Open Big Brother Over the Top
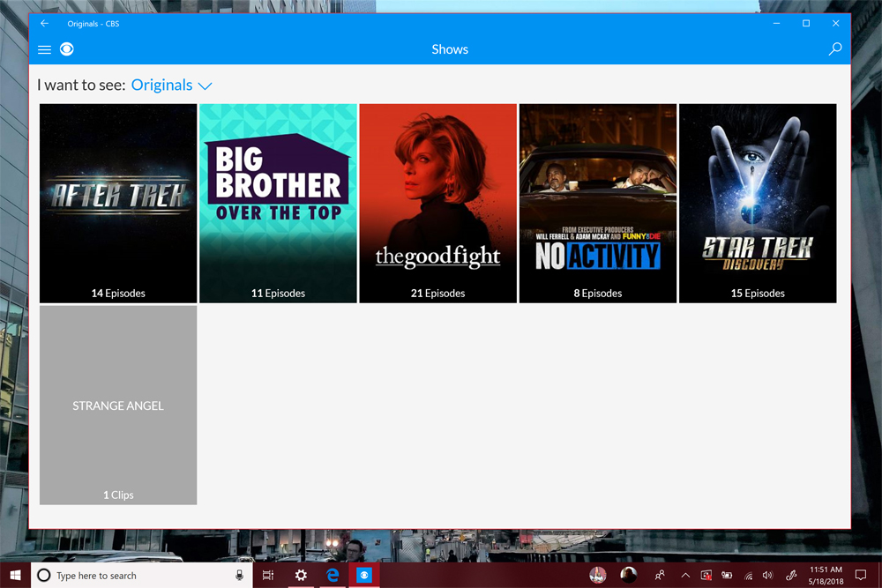 click(278, 203)
